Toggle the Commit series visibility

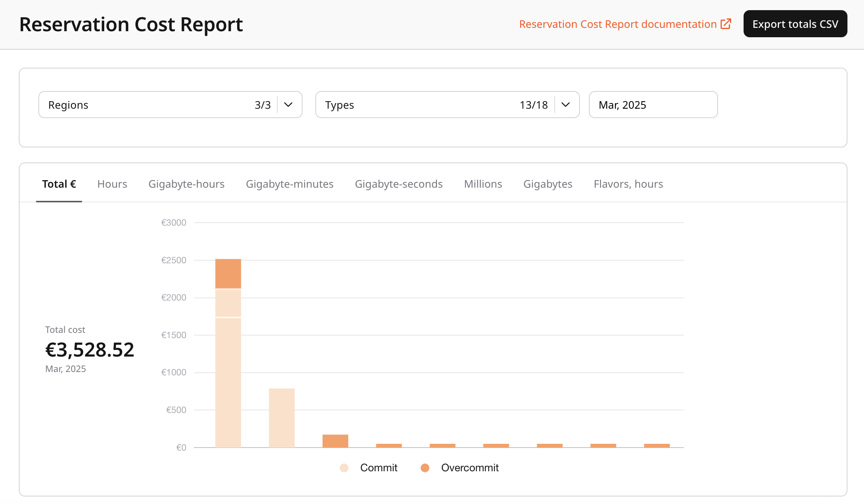pyautogui.click(x=369, y=468)
